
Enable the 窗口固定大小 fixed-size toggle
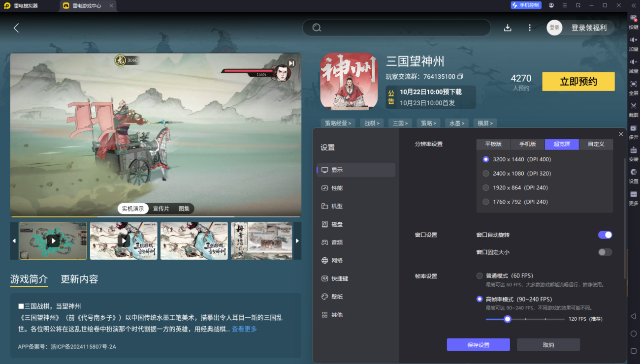point(605,252)
